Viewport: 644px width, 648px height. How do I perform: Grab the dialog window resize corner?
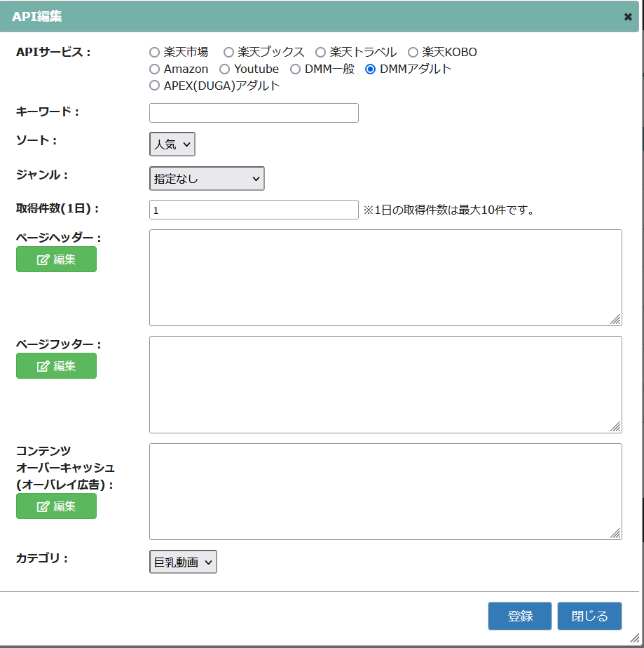[635, 637]
